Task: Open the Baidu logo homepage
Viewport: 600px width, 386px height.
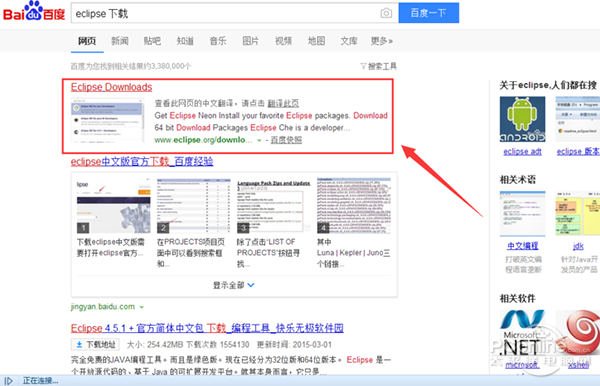Action: (34, 11)
